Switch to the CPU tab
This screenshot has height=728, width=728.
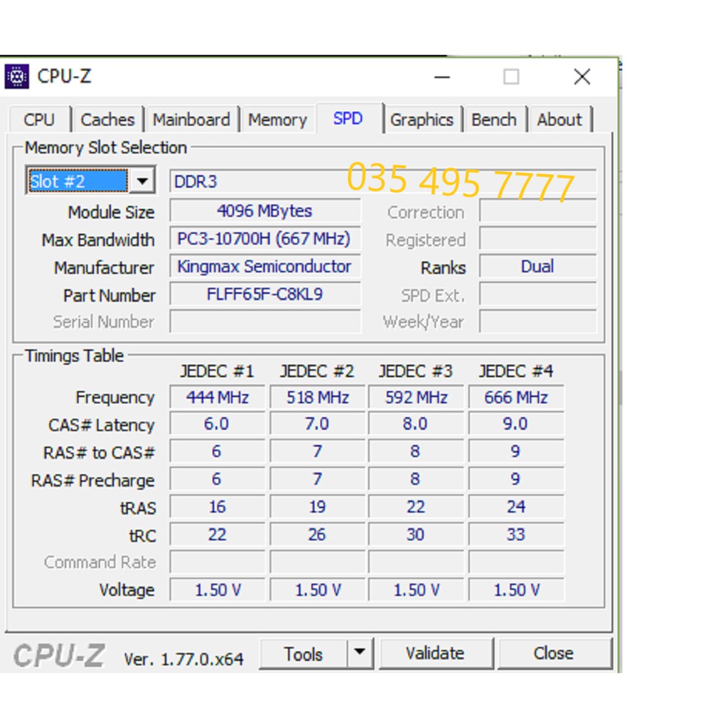(39, 120)
